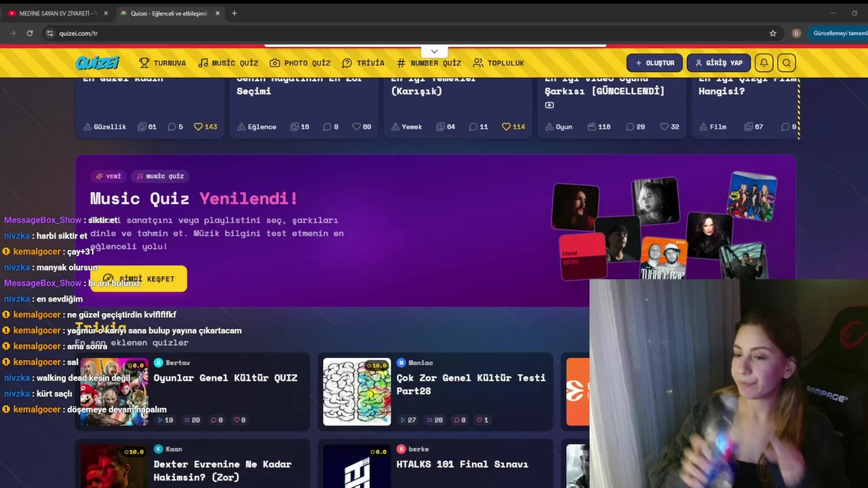Close the Quizei tab

217,13
